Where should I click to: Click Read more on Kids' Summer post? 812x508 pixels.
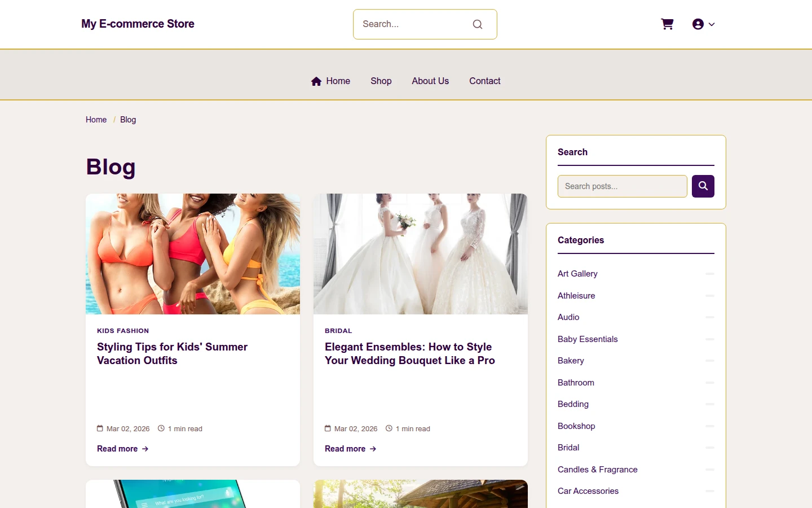123,449
